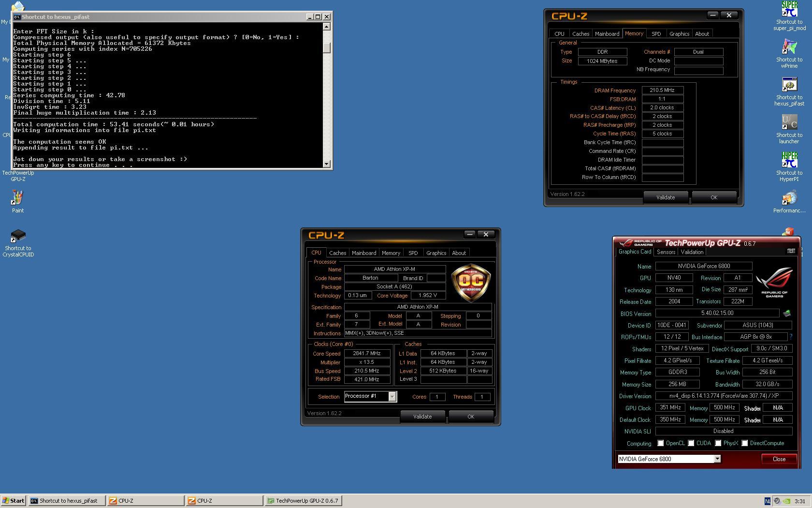The height and width of the screenshot is (508, 812).
Task: Open the Sensors tab in GPU-Z
Action: pyautogui.click(x=666, y=252)
